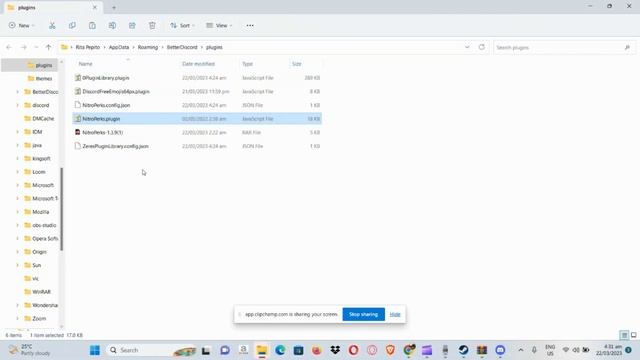Open Brave browser from the taskbar
The image size is (640, 360).
pos(390,350)
